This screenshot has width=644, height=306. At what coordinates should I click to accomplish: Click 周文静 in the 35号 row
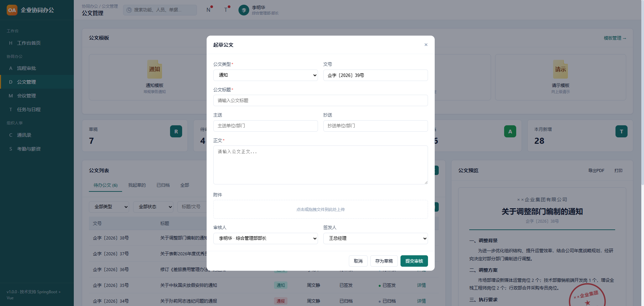(x=314, y=285)
